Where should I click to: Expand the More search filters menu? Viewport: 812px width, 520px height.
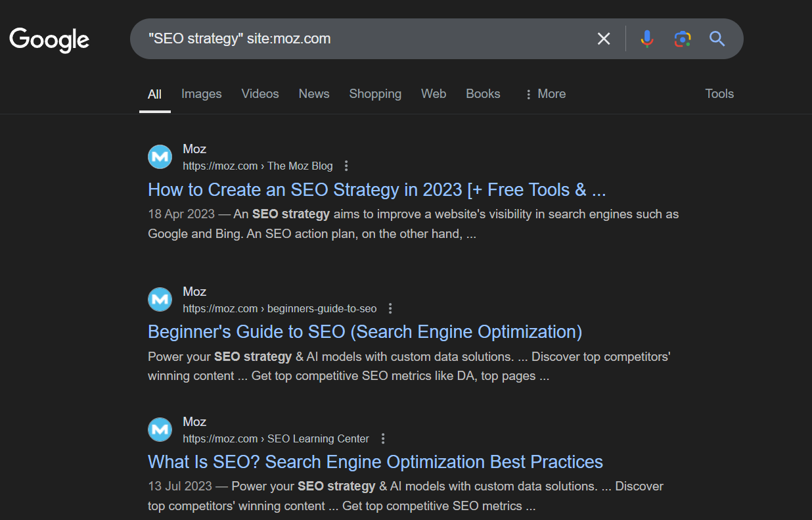click(545, 94)
